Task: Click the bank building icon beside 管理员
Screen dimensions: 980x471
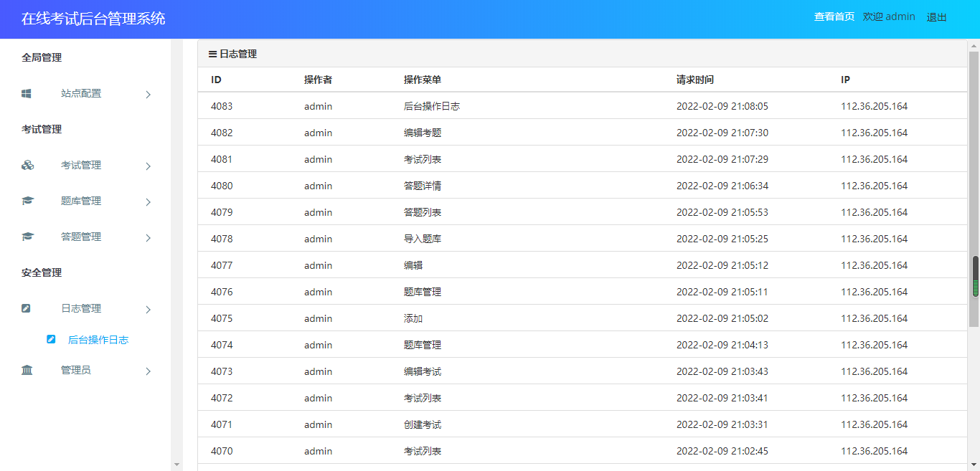Action: tap(27, 370)
